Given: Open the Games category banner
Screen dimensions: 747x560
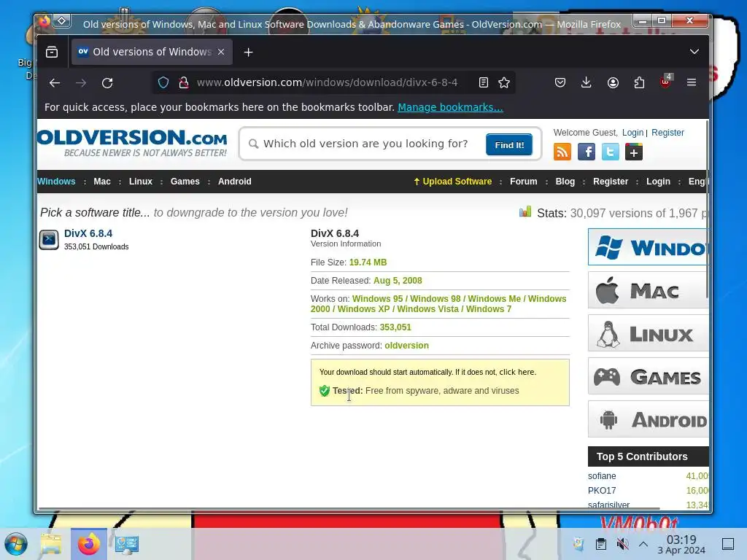Looking at the screenshot, I should (649, 376).
